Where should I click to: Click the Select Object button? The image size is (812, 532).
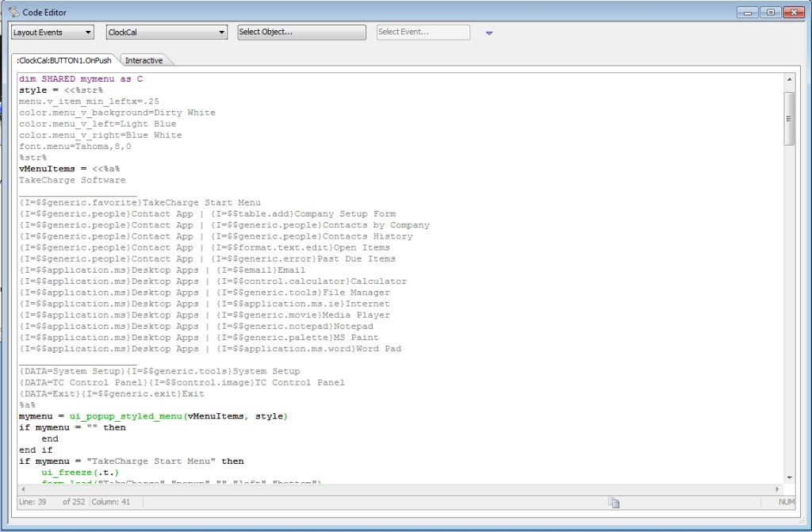[x=301, y=33]
